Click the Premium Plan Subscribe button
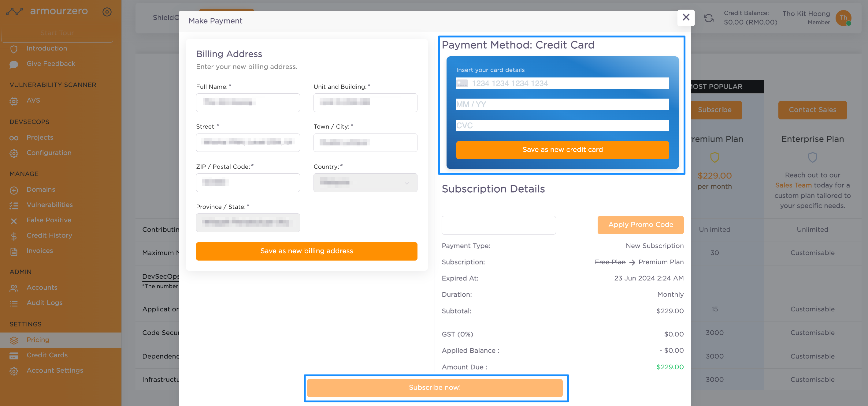The image size is (868, 406). 714,110
